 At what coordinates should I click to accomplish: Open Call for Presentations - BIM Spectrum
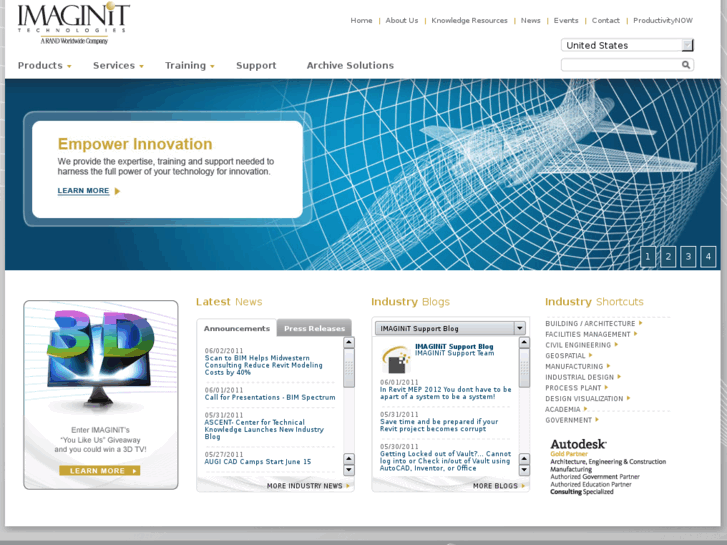[270, 398]
